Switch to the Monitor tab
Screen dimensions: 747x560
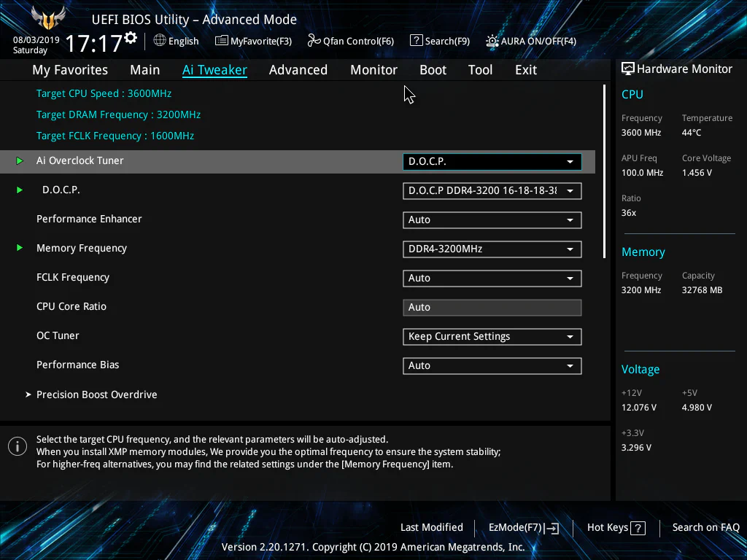(x=373, y=70)
